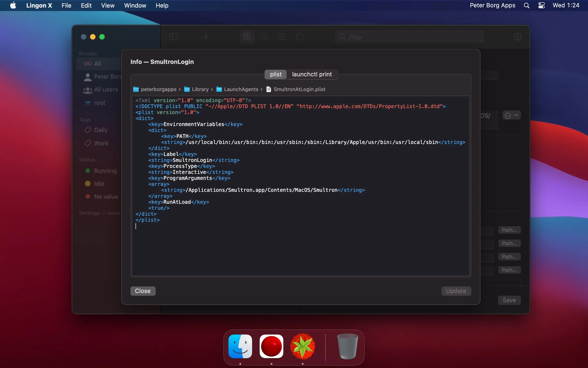Click the Save button in main window
The image size is (588, 368).
click(x=509, y=300)
